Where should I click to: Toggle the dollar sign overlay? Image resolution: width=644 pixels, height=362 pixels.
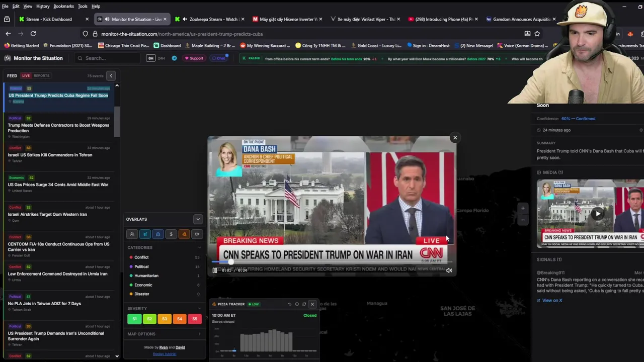[171, 234]
